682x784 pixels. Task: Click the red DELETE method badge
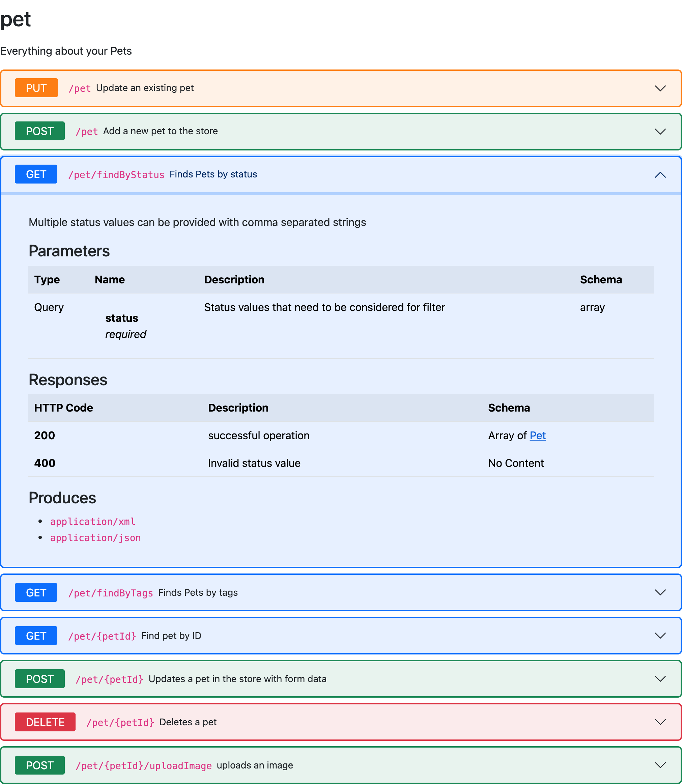[x=45, y=722]
